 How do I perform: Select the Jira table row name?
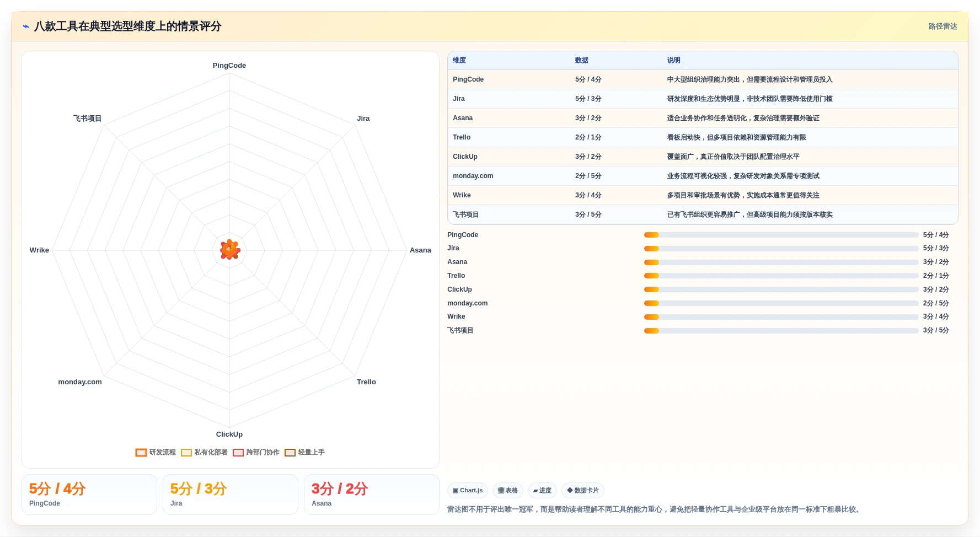pyautogui.click(x=459, y=99)
